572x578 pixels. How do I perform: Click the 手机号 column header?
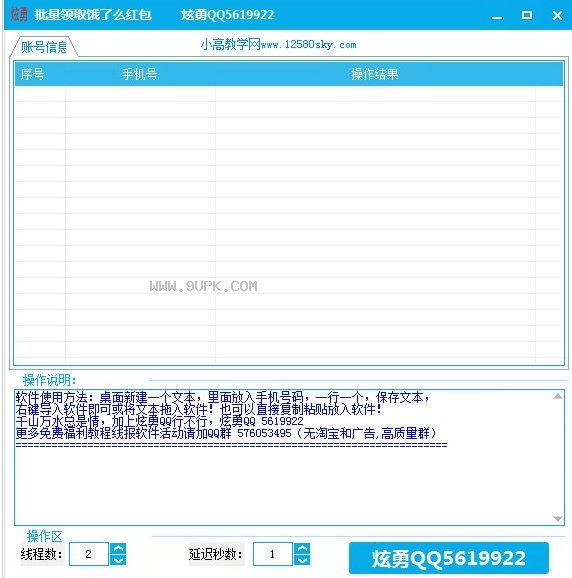140,74
